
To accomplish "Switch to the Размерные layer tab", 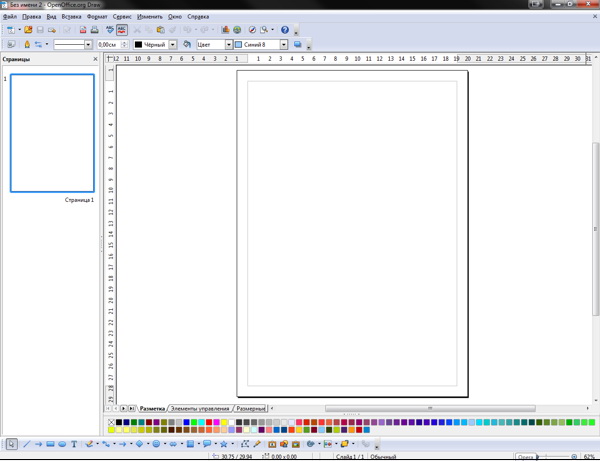I will pos(250,409).
